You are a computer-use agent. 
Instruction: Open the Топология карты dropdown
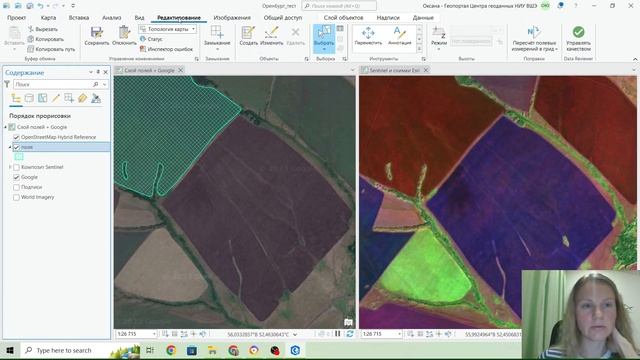pyautogui.click(x=167, y=29)
